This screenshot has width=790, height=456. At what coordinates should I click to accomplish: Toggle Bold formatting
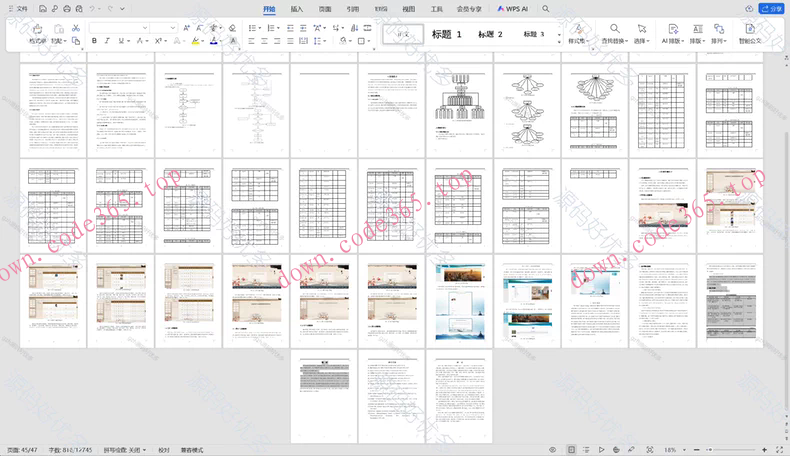coord(94,41)
